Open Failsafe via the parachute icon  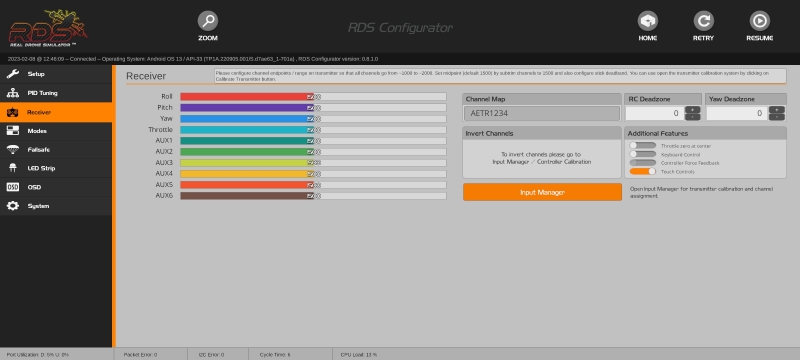13,149
